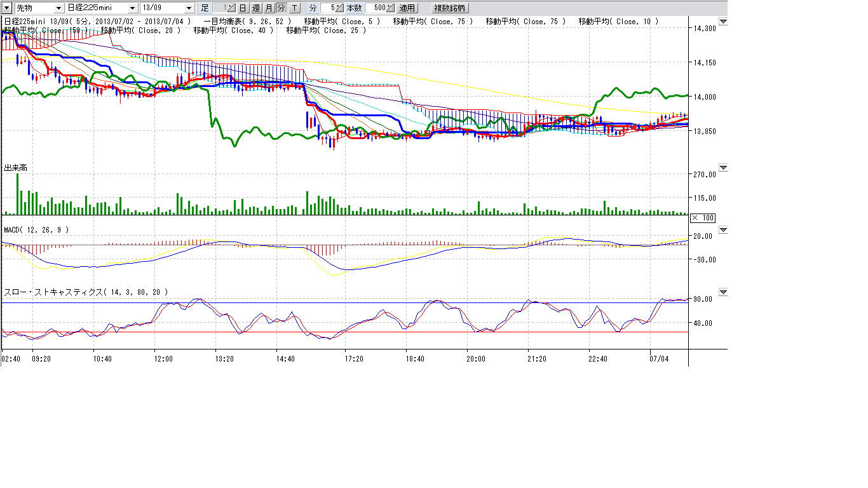Switch to daily (日) chart timeframe
This screenshot has height=488, width=868.
[243, 8]
